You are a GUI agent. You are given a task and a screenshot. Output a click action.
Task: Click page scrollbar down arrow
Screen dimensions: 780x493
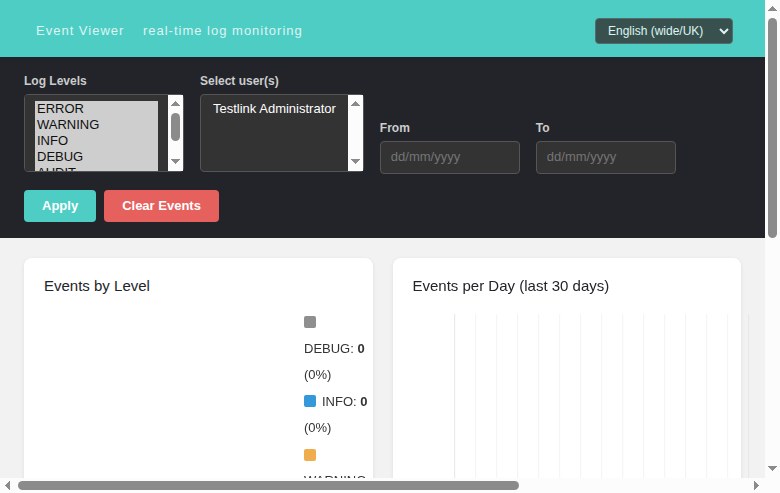(772, 468)
